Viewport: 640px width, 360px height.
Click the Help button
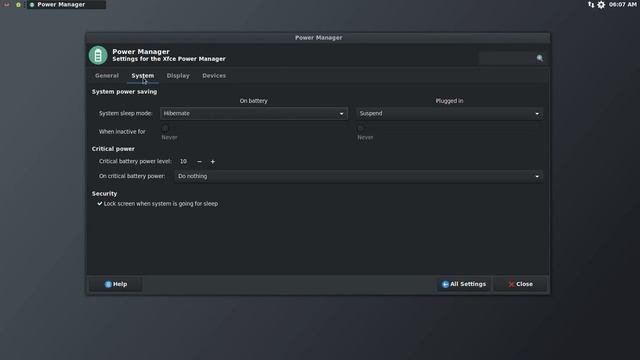[116, 284]
